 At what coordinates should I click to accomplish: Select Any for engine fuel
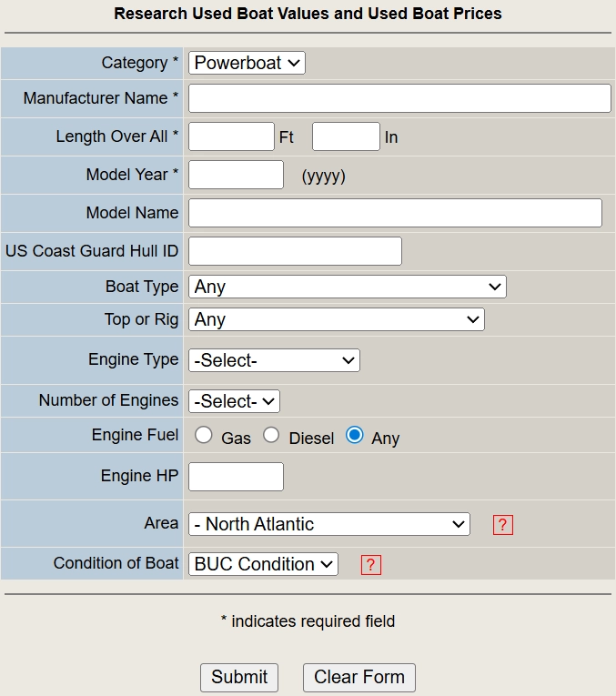coord(354,435)
